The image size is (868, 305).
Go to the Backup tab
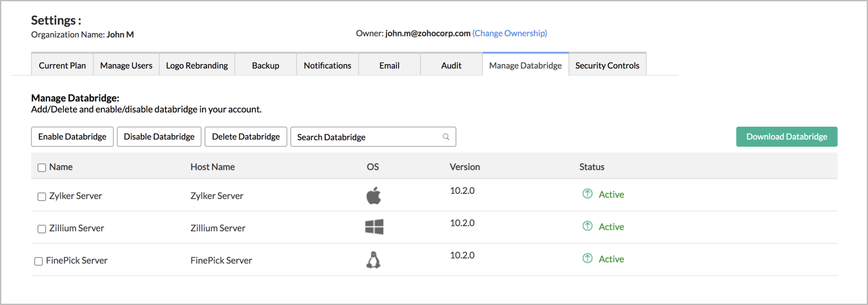point(265,65)
